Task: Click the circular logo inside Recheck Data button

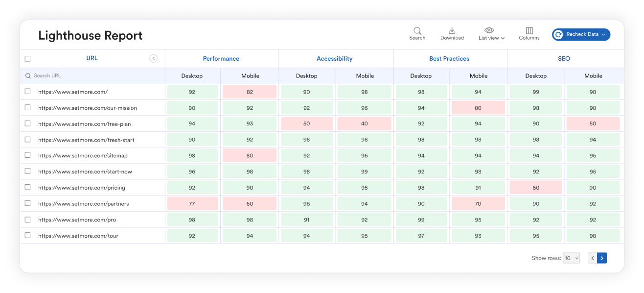Action: tap(558, 34)
